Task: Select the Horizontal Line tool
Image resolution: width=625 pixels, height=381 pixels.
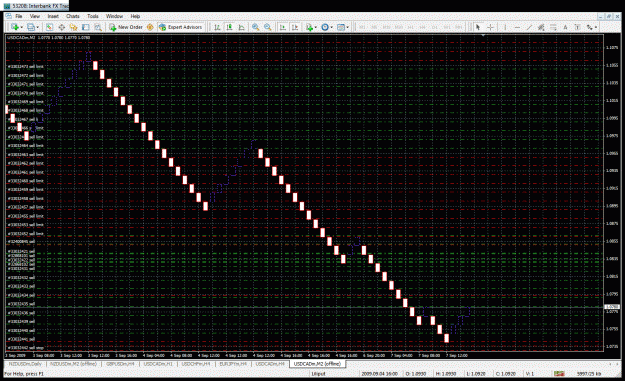Action: (x=517, y=27)
